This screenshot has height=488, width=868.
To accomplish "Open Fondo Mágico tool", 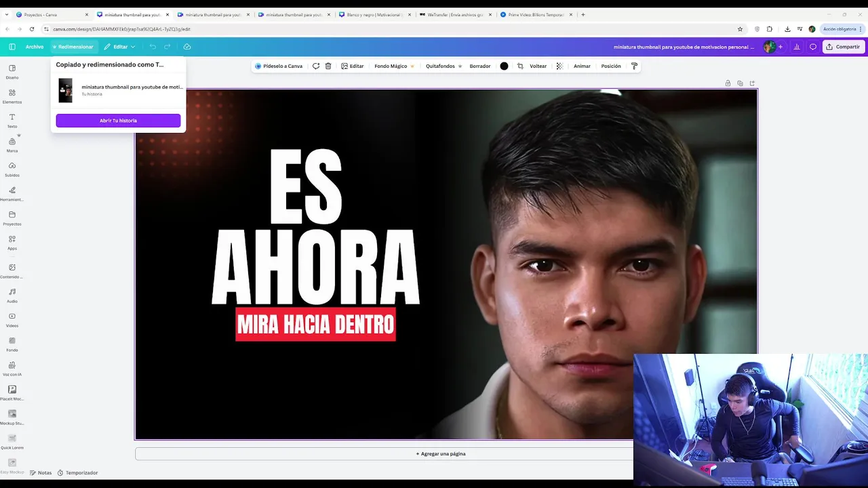I will pyautogui.click(x=394, y=66).
